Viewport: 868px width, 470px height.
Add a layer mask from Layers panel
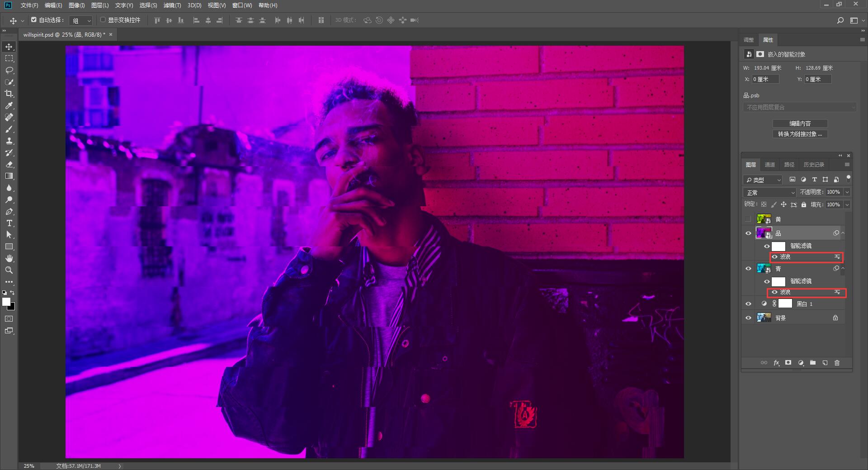[788, 363]
